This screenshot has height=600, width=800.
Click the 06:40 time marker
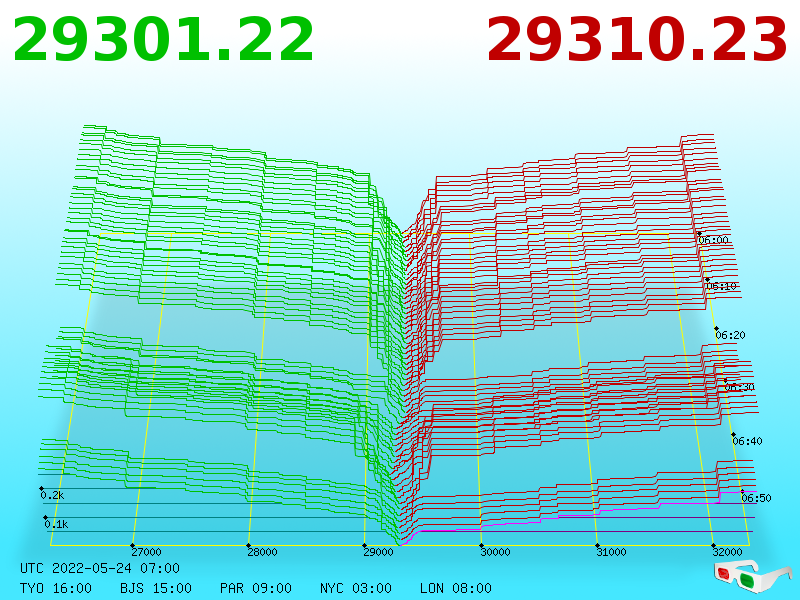click(747, 441)
